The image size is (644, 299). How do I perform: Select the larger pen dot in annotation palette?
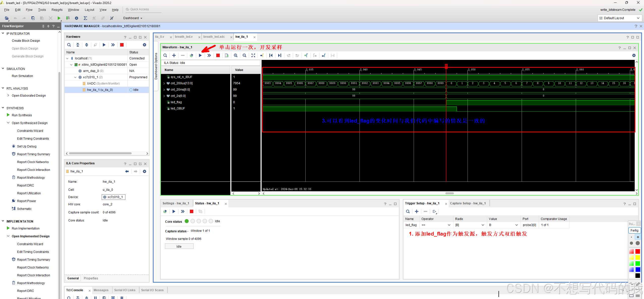coord(637,243)
